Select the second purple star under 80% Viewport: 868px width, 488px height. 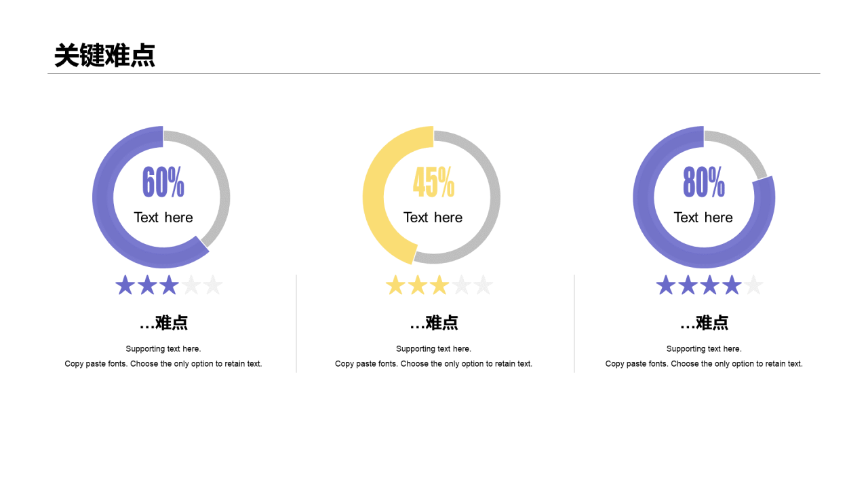pyautogui.click(x=688, y=285)
